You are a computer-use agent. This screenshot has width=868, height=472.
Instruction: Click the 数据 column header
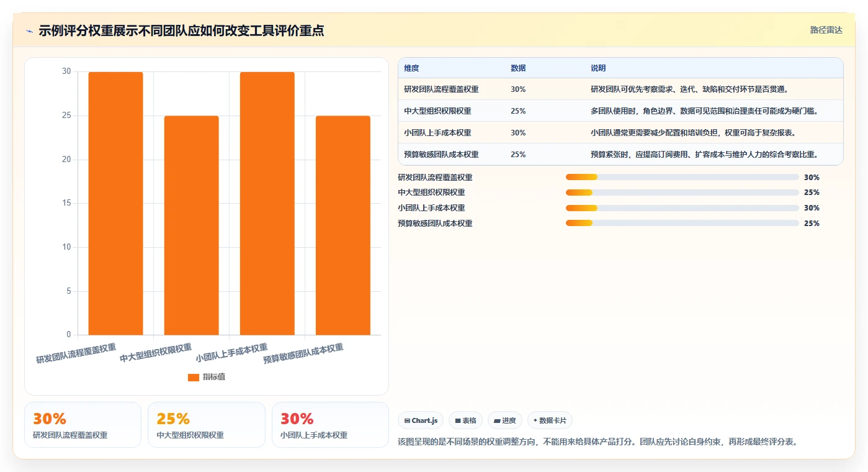tap(518, 68)
